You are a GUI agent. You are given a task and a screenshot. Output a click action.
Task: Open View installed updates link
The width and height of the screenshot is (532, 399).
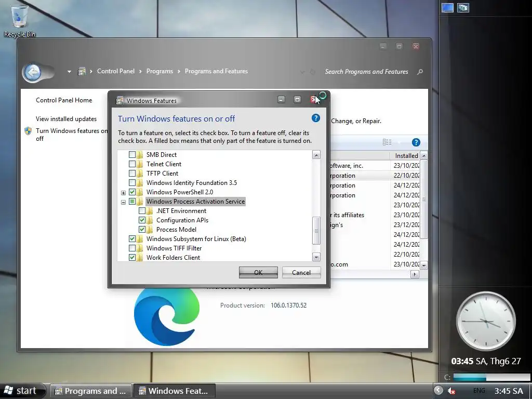(x=66, y=119)
